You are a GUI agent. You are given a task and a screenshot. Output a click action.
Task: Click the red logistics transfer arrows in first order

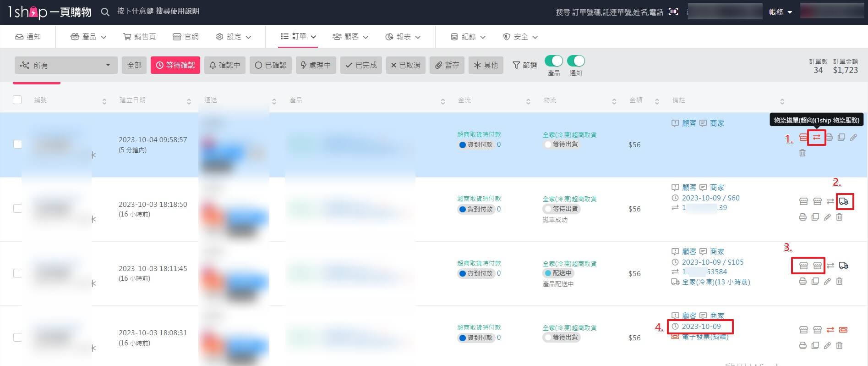pyautogui.click(x=816, y=137)
